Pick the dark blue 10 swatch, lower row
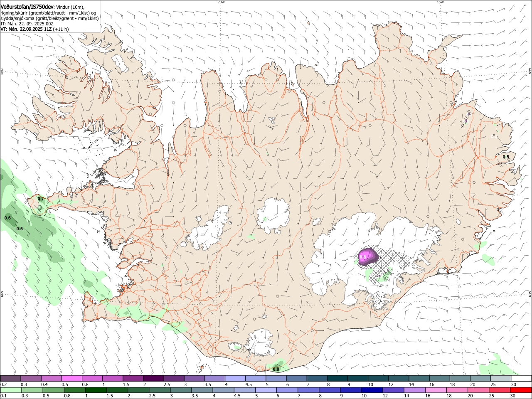The width and height of the screenshot is (532, 399). (371, 390)
